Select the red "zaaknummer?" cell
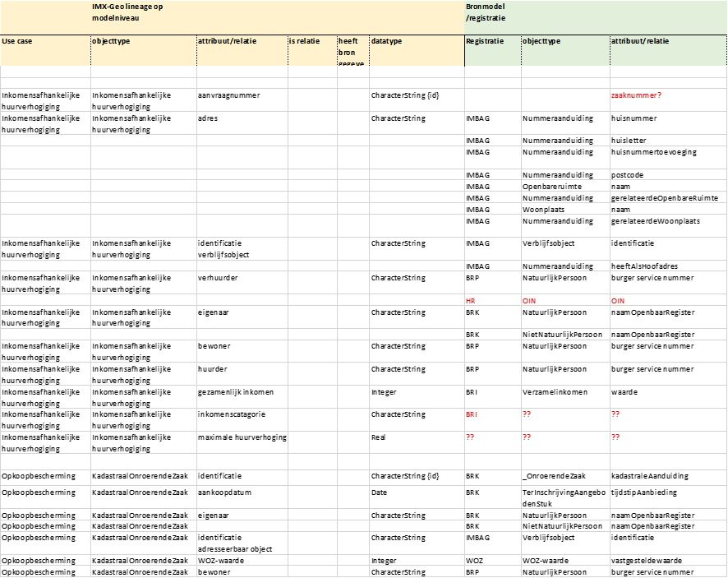 pyautogui.click(x=637, y=95)
